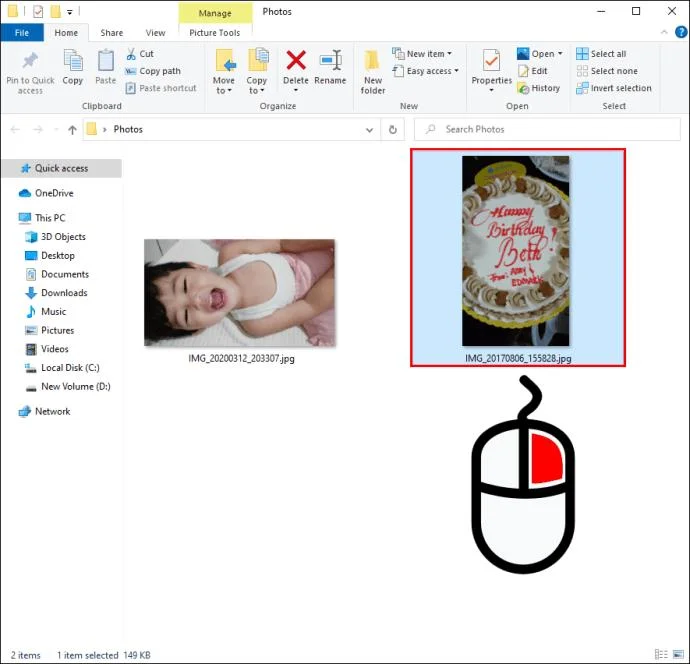
Task: Click Open in the Open group
Action: [x=536, y=54]
